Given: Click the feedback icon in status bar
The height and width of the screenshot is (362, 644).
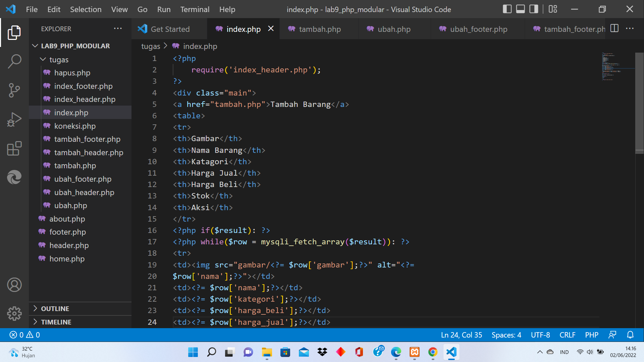Looking at the screenshot, I should click(612, 335).
